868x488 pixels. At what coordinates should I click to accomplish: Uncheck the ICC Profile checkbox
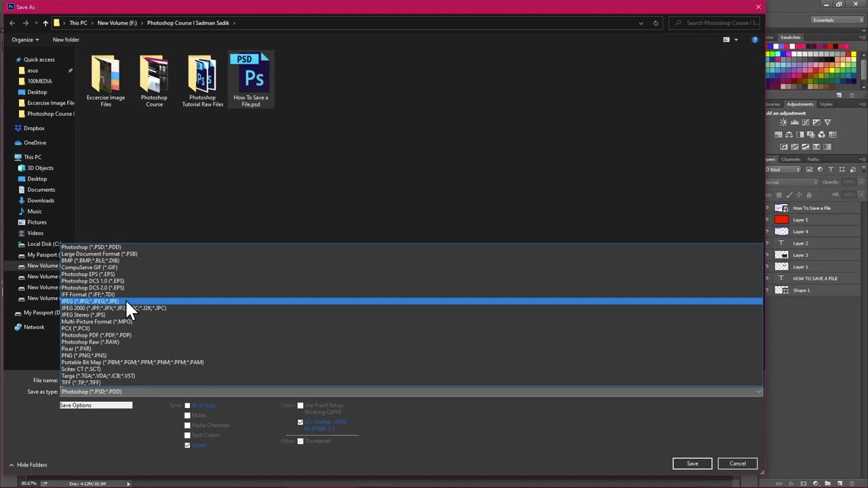300,422
